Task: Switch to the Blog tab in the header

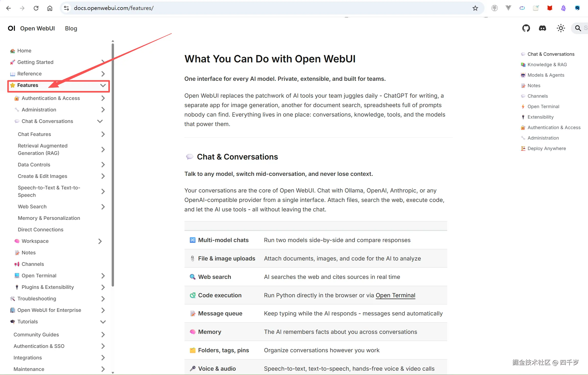Action: click(x=71, y=28)
